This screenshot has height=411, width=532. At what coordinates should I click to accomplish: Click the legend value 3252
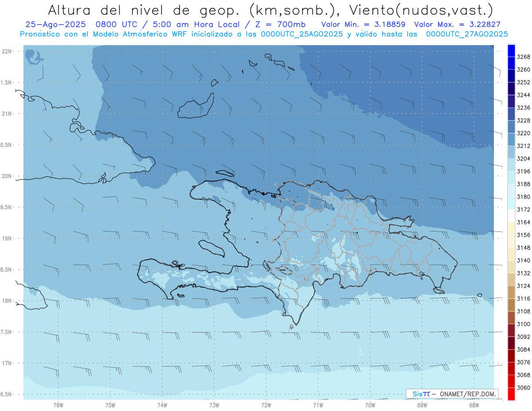[x=524, y=82]
